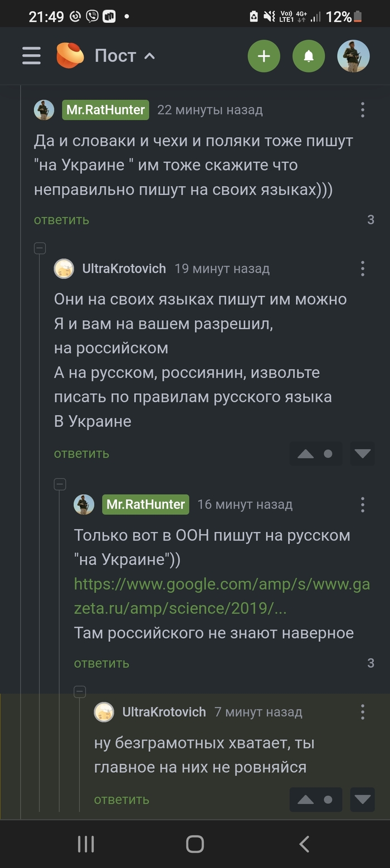Open options for 7 минут назад comment
Screen dimensions: 390x868
click(363, 712)
